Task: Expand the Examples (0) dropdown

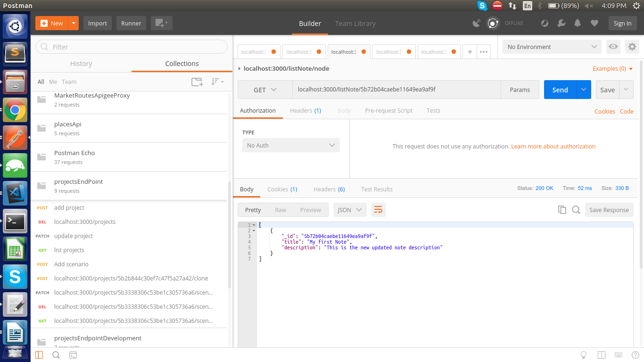Action: [612, 68]
